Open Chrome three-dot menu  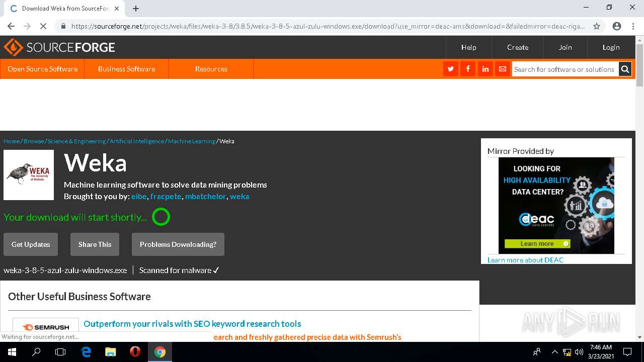pos(633,26)
